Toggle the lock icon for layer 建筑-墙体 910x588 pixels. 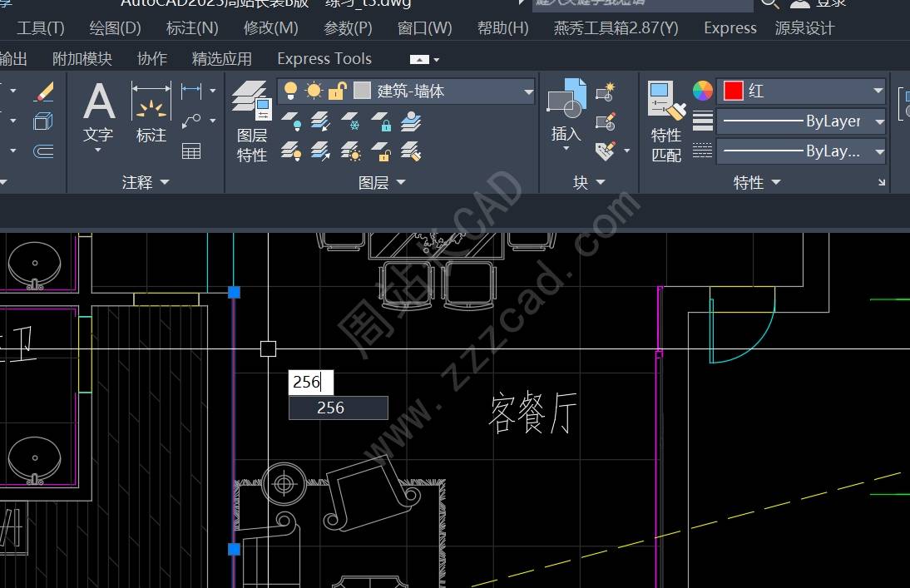pos(337,91)
